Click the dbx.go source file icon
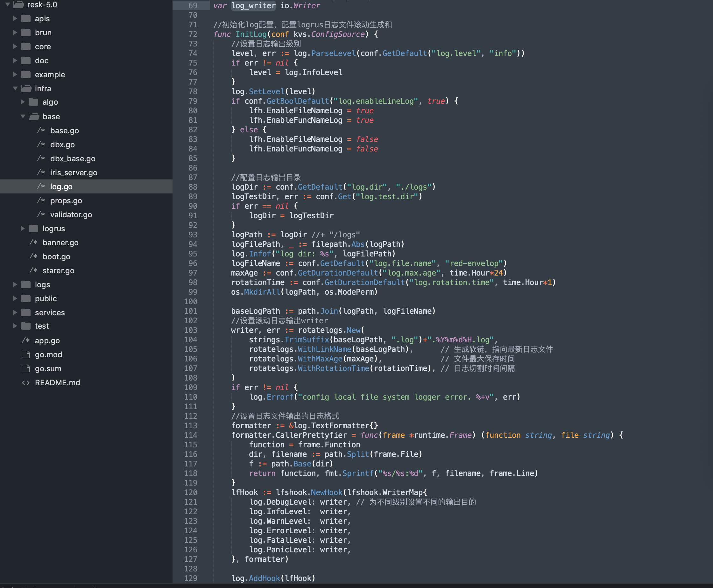 [41, 144]
